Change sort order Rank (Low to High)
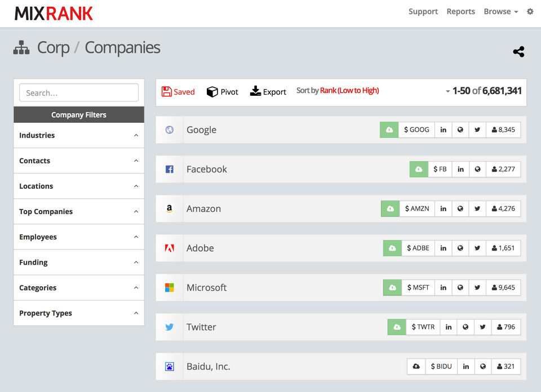541x392 pixels. tap(349, 90)
